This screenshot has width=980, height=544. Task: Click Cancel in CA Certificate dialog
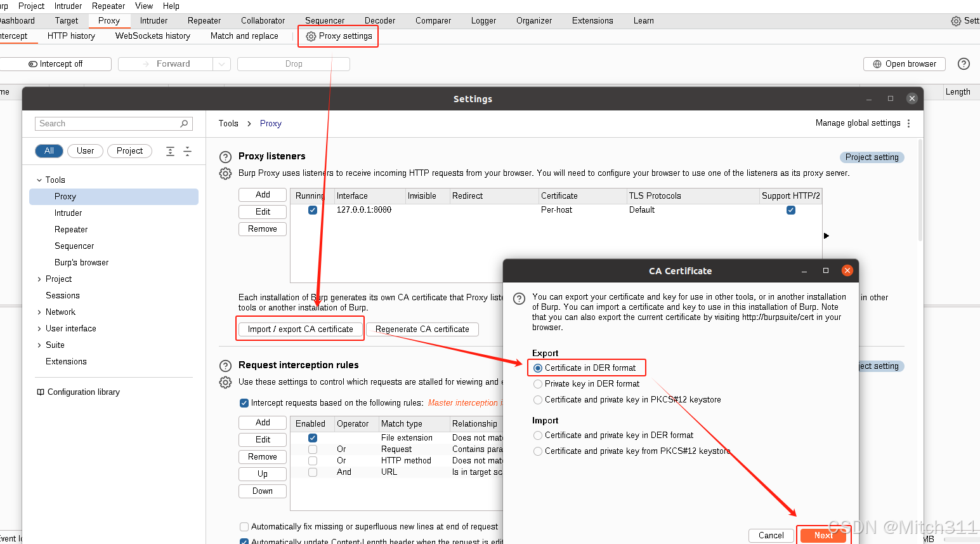(x=771, y=536)
